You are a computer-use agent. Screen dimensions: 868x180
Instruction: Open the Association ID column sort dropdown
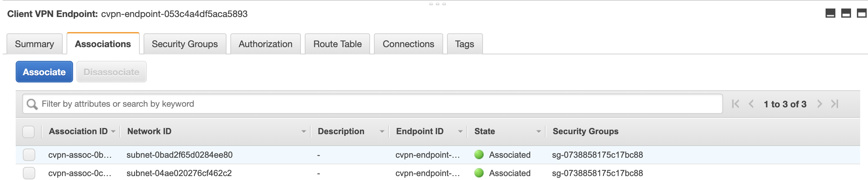pos(113,132)
